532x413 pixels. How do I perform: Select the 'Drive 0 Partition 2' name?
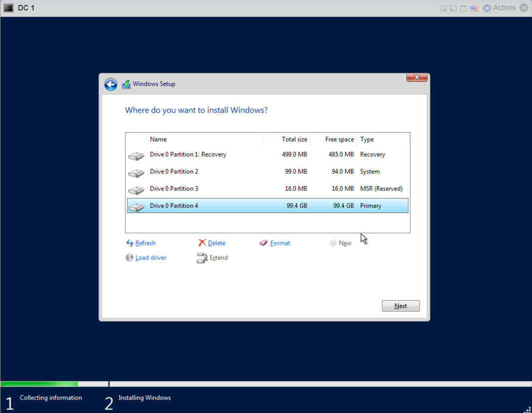[x=174, y=172]
